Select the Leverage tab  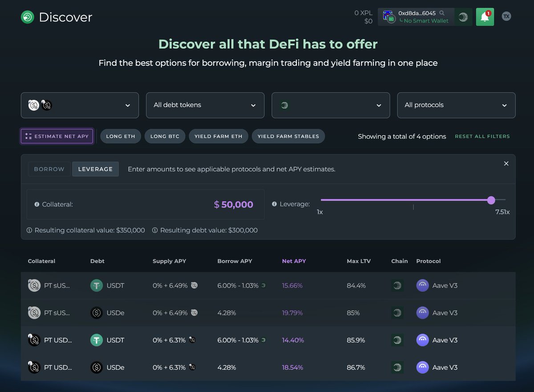click(x=95, y=169)
